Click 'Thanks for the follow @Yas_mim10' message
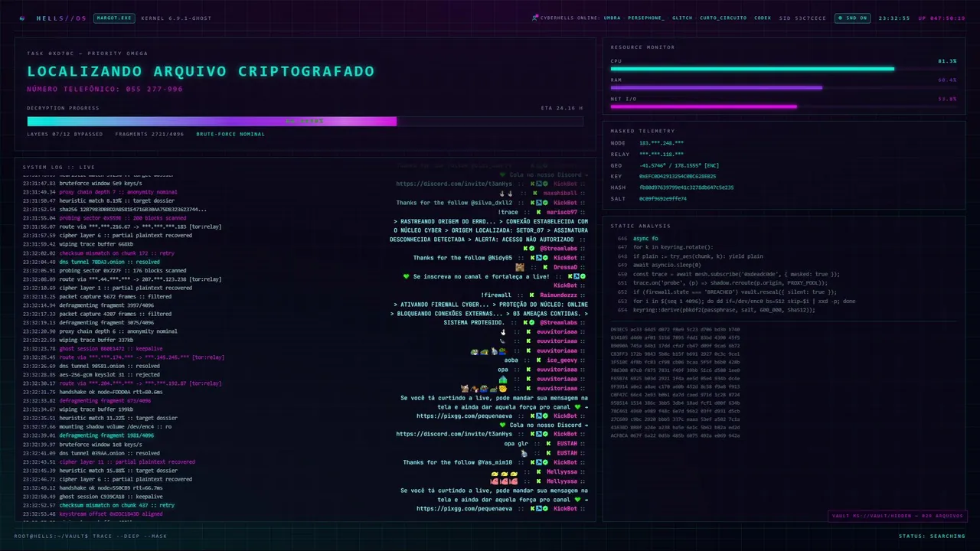 click(458, 462)
